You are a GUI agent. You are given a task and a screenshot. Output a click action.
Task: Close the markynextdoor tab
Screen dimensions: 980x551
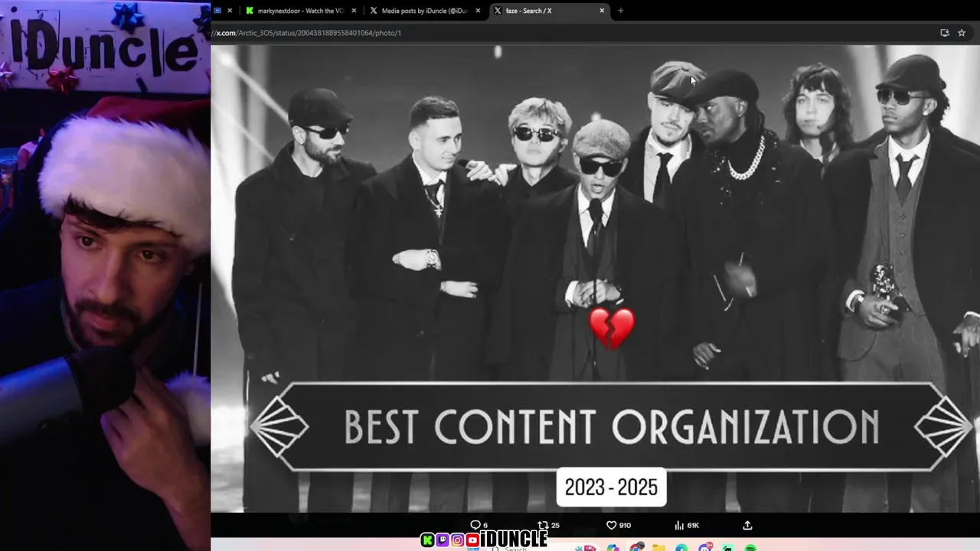(x=354, y=11)
